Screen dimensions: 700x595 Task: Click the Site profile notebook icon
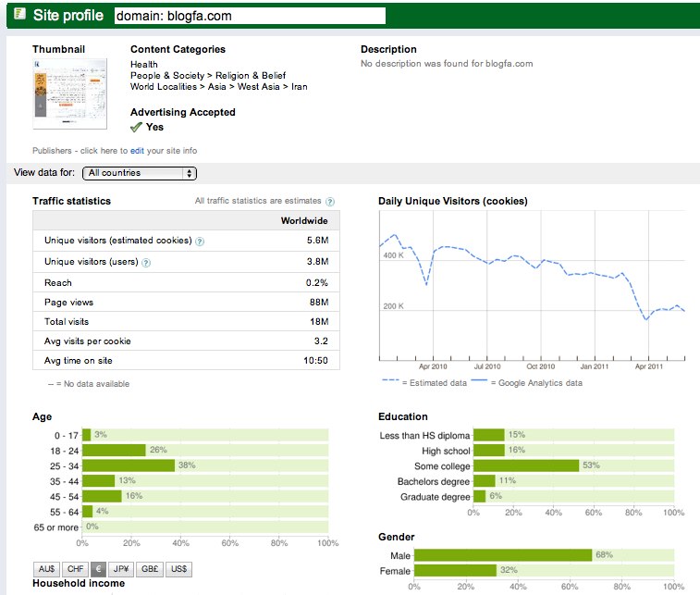(19, 14)
